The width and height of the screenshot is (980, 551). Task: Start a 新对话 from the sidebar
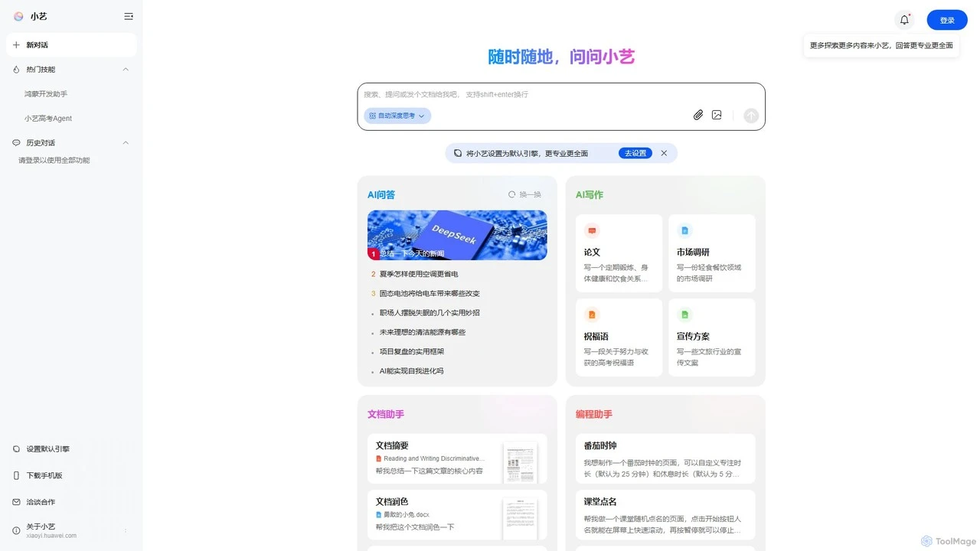(x=71, y=45)
